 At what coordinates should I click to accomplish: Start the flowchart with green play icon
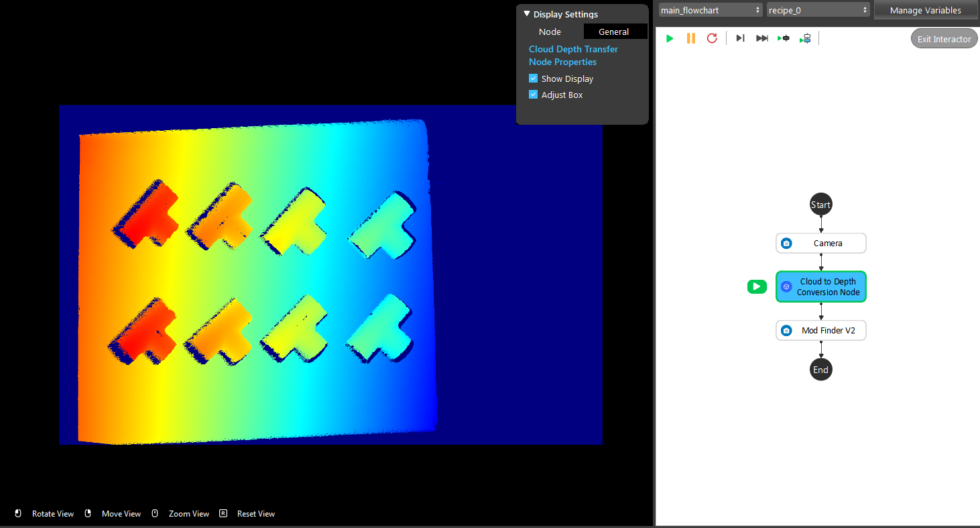(669, 38)
